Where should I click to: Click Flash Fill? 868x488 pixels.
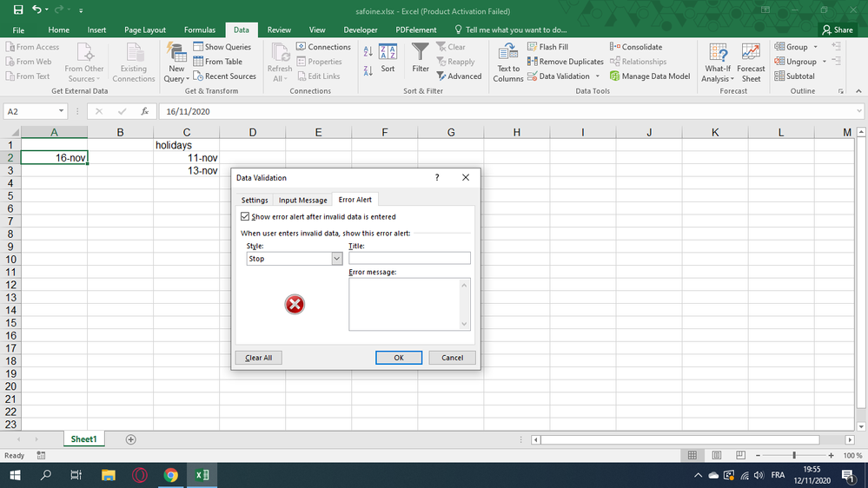[x=547, y=47]
